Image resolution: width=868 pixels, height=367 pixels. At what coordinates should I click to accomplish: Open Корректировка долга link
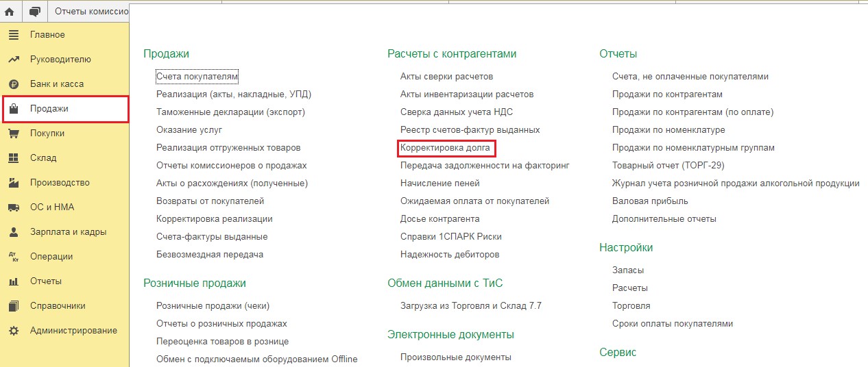(446, 148)
